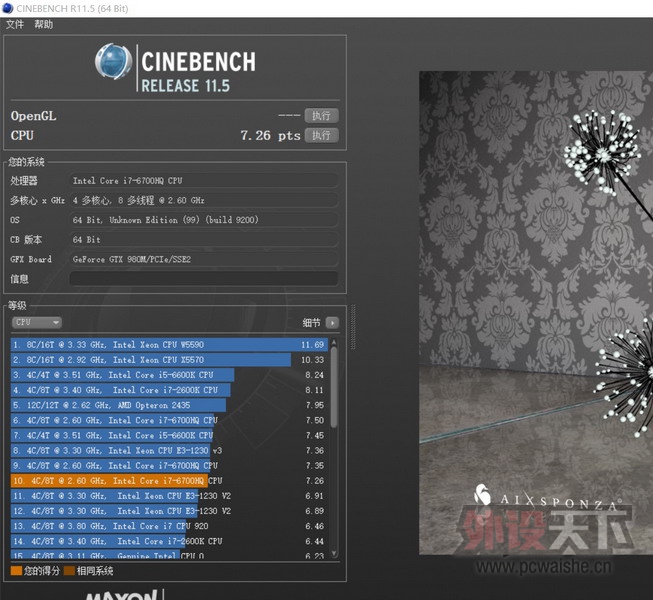Viewport: 653px width, 600px height.
Task: Select rank 14 i7-2600K 6.44 row
Action: coord(169,541)
